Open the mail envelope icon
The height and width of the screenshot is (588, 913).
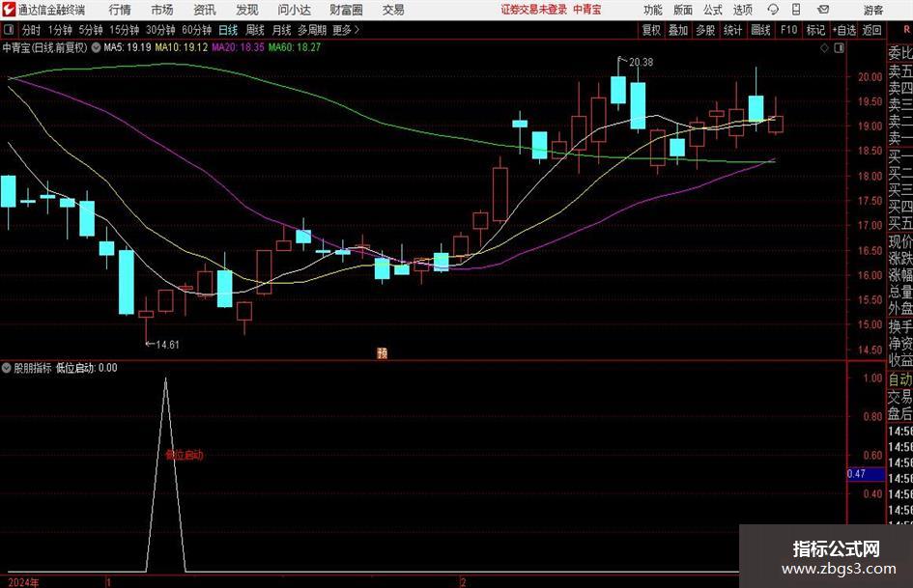(823, 10)
